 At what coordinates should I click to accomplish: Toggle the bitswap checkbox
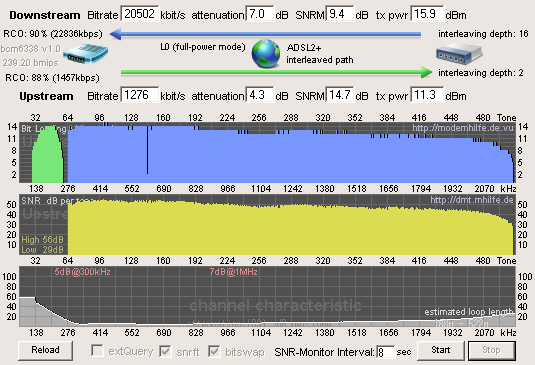tap(214, 351)
